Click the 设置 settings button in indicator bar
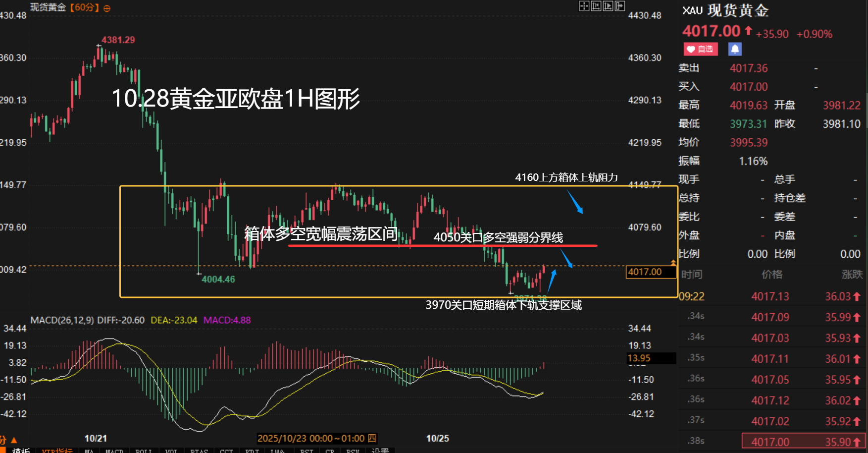The image size is (868, 453). point(380,451)
